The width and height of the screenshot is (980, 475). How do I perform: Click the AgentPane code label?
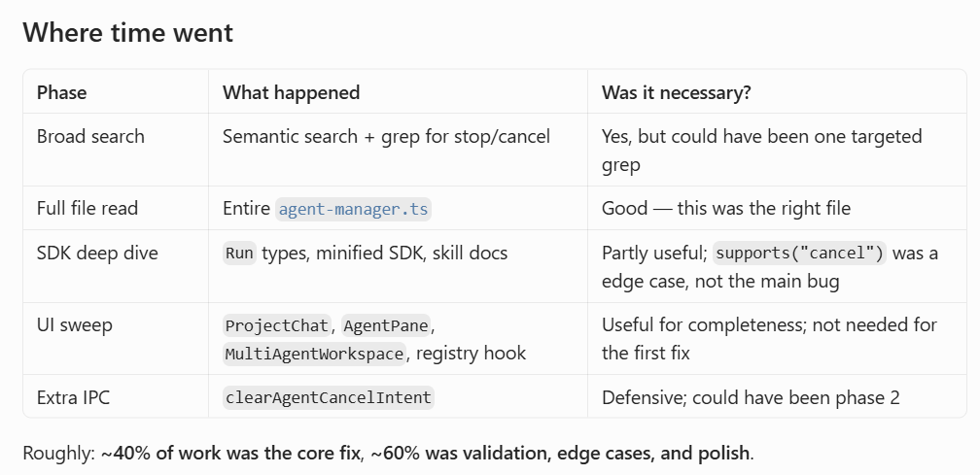click(x=386, y=325)
